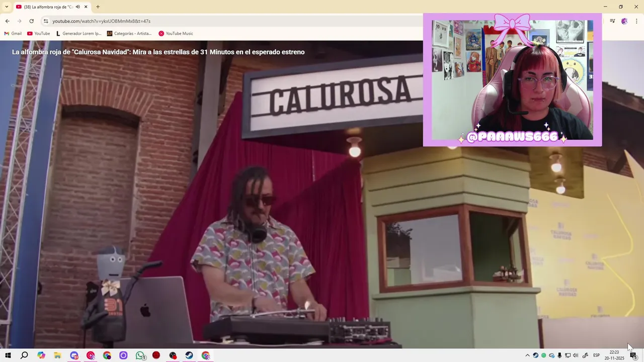Change the ESP input language

[597, 355]
